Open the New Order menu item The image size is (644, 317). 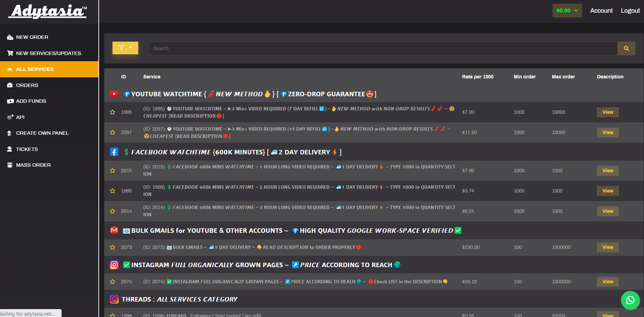point(32,37)
